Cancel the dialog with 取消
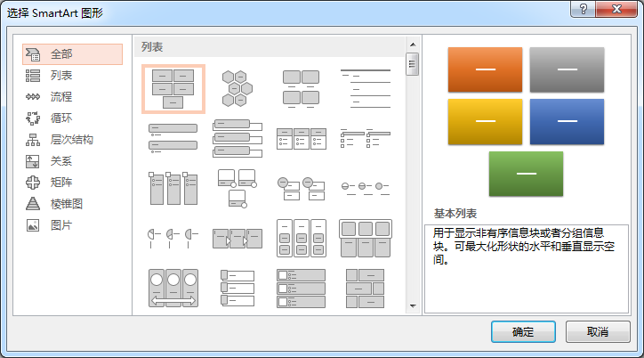 [x=598, y=331]
